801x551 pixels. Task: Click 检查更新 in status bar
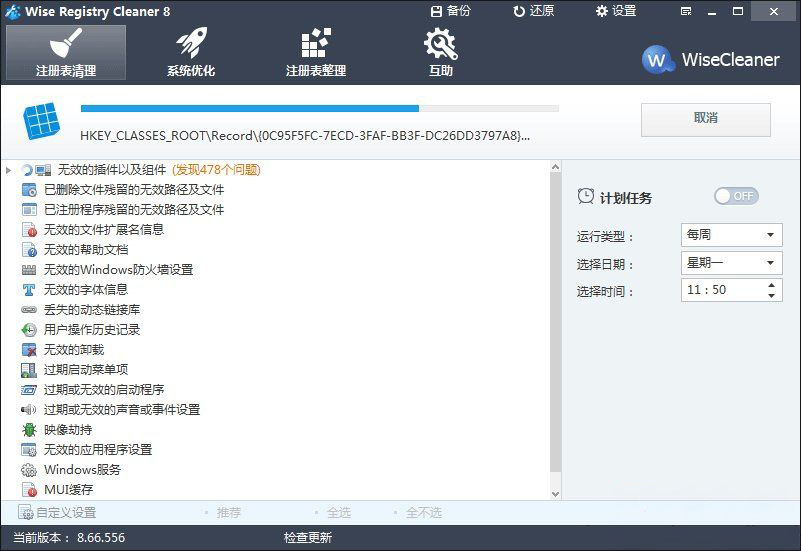click(x=308, y=538)
